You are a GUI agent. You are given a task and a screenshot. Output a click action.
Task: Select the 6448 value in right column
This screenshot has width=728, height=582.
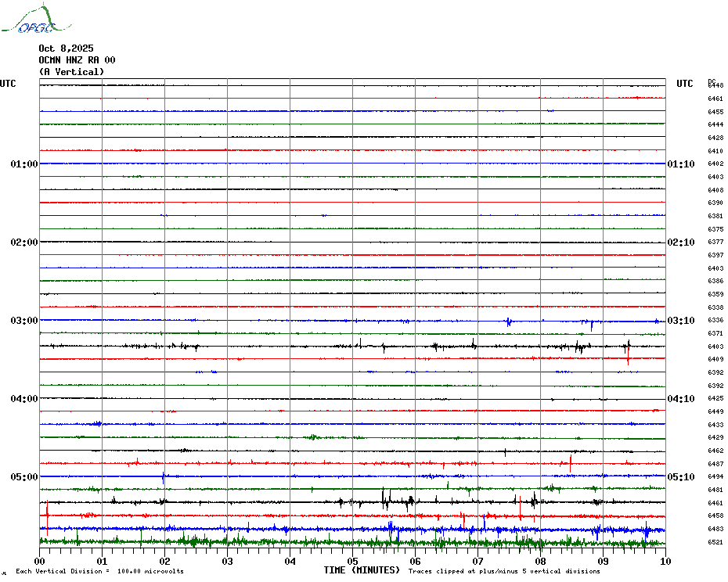(x=715, y=85)
